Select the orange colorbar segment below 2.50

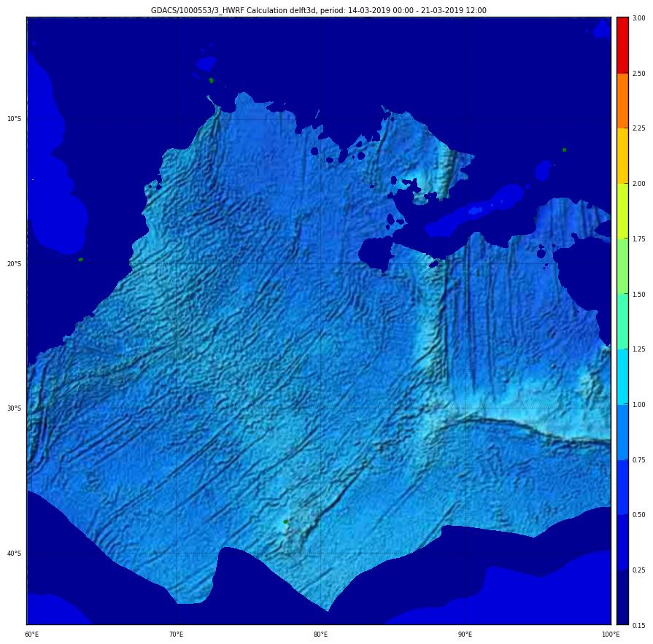point(622,100)
